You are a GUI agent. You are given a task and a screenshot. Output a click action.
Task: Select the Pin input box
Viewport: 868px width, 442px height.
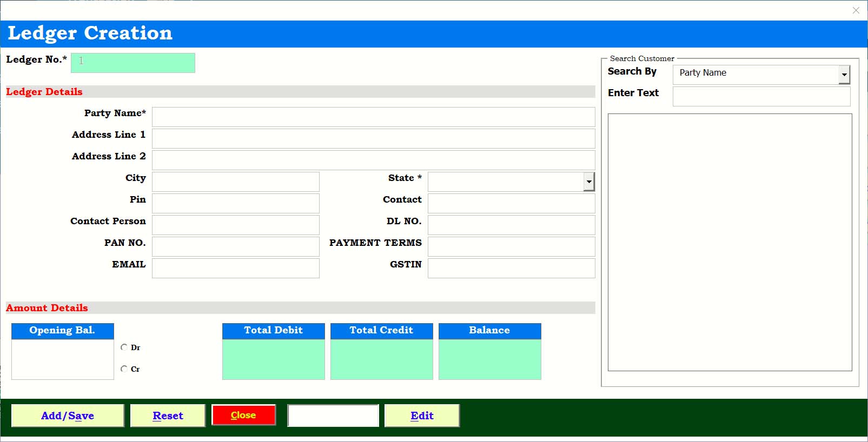[235, 203]
